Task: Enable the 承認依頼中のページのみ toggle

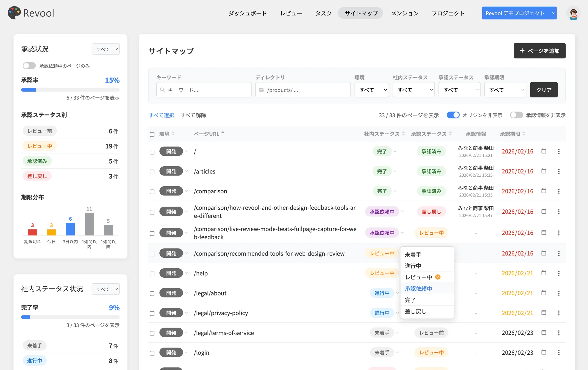Action: 29,66
